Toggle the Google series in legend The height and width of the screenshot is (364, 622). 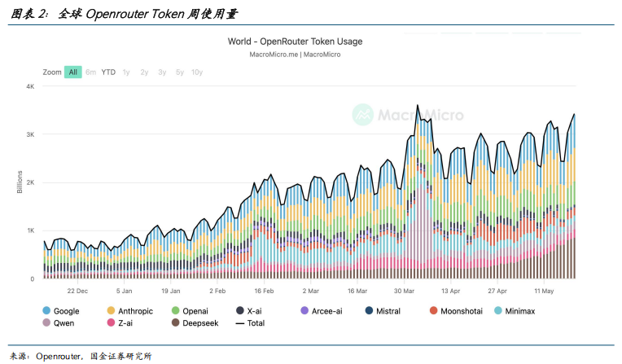[x=61, y=311]
